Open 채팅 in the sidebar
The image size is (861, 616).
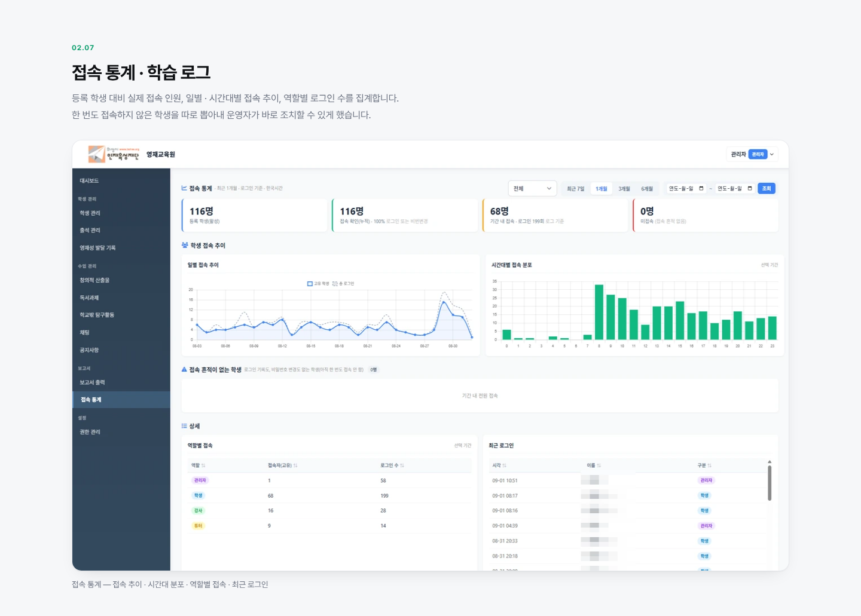(121, 332)
